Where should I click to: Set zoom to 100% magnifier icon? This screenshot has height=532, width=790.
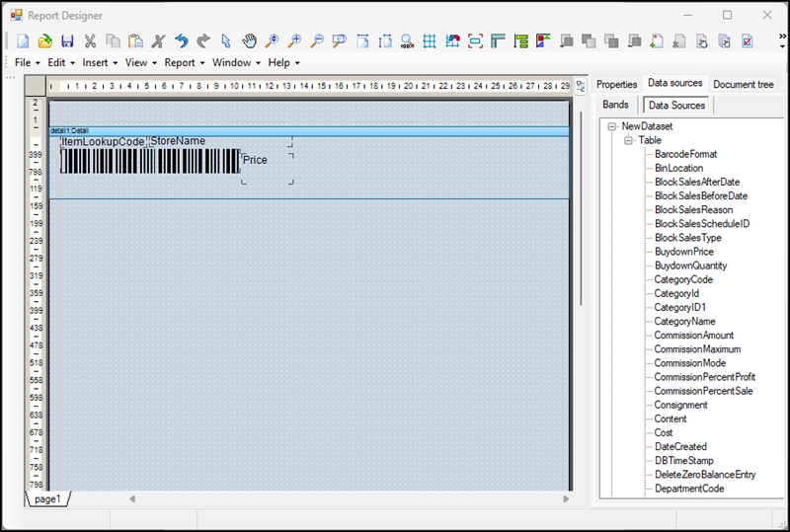click(x=407, y=40)
